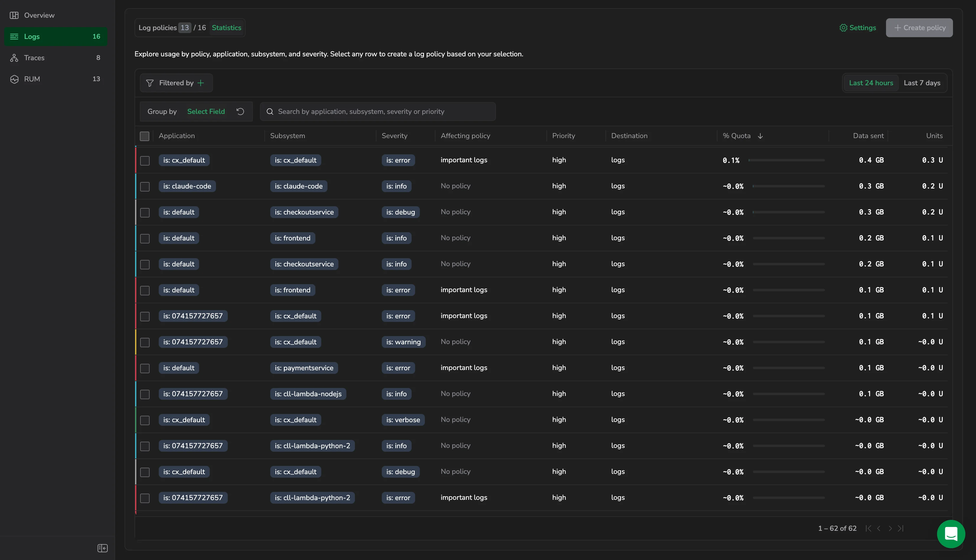Select the Last 7 days range
Screen dimensions: 976x560
922,83
